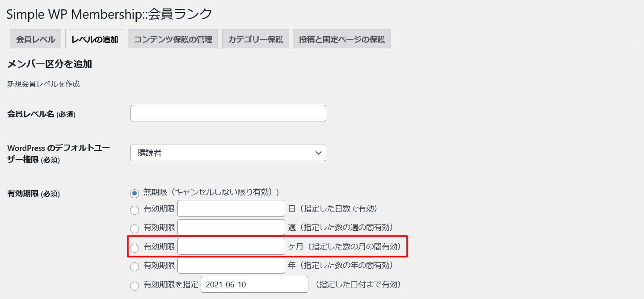Click the 2021-06-10 date field
Image resolution: width=644 pixels, height=299 pixels.
point(254,284)
